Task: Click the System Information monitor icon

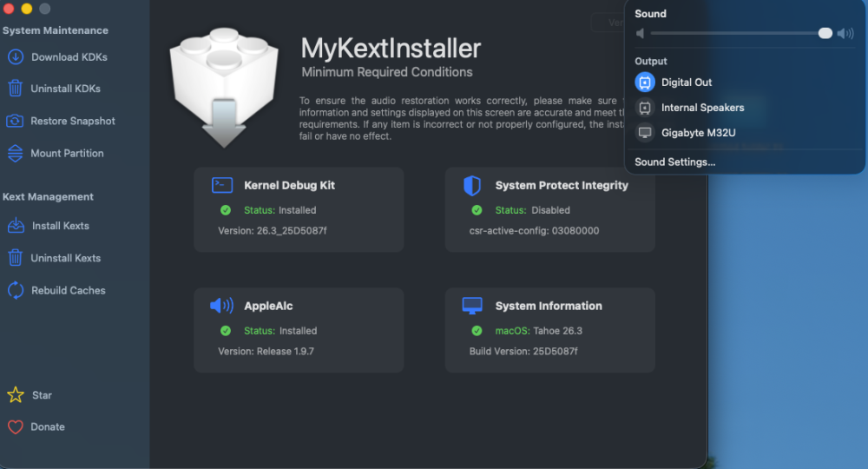Action: pos(472,306)
